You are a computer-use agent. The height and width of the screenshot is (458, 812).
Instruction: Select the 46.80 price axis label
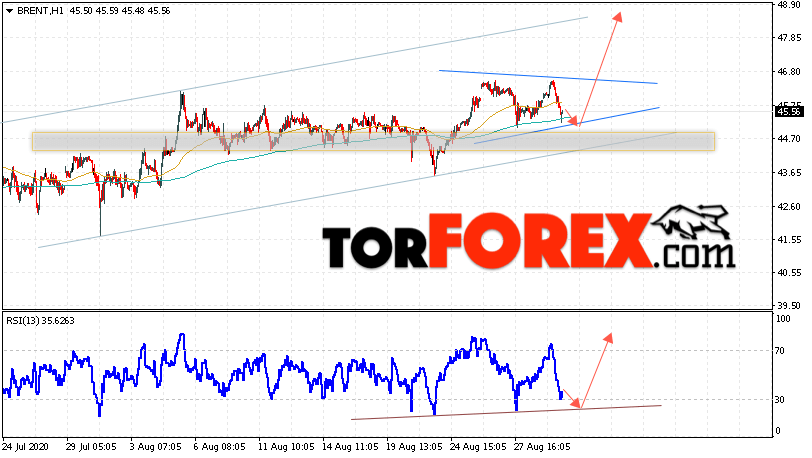789,71
